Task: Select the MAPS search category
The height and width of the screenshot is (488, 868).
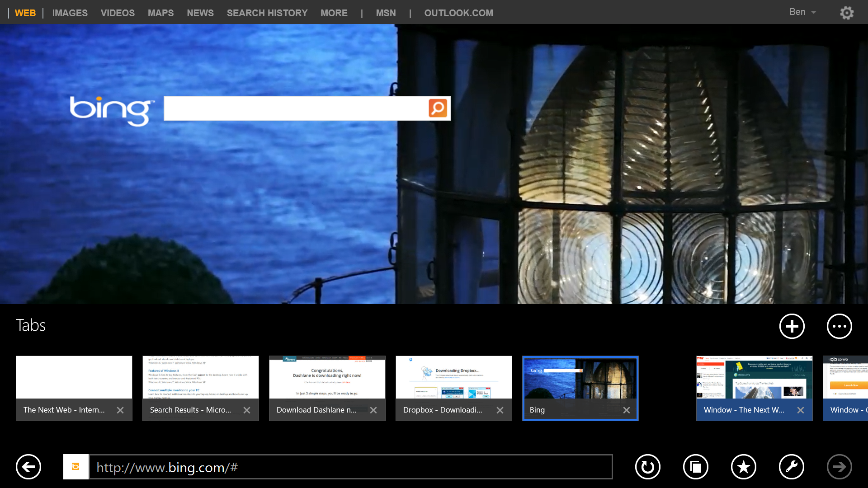Action: pos(160,13)
